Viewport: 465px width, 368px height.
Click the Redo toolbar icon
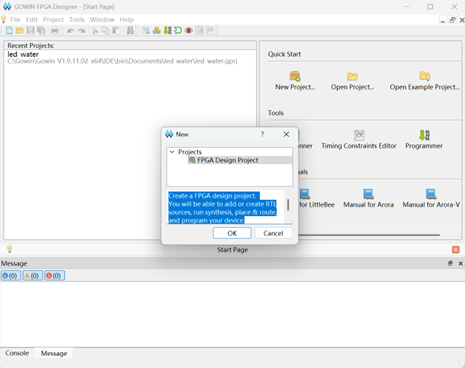pyautogui.click(x=81, y=31)
